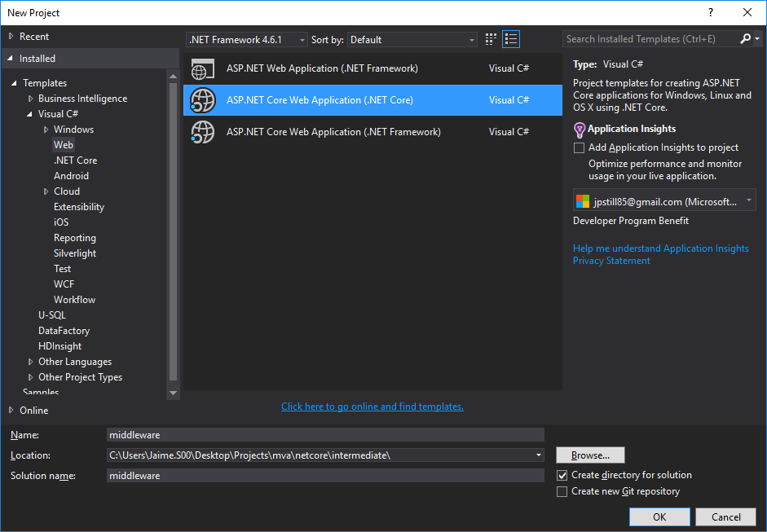The image size is (767, 532).
Task: Uncheck Create directory for solution
Action: click(562, 475)
